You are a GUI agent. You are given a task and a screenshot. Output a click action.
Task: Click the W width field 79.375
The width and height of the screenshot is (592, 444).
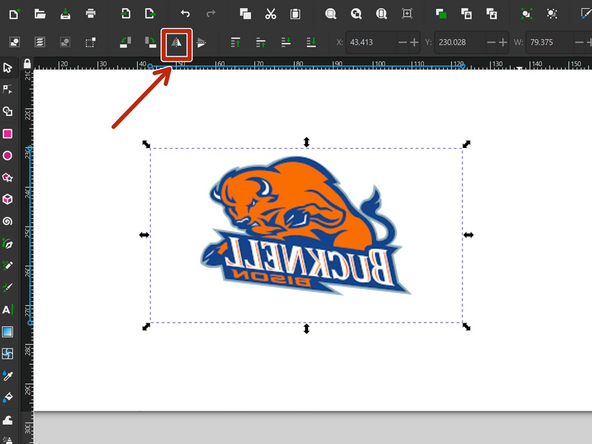(x=550, y=42)
